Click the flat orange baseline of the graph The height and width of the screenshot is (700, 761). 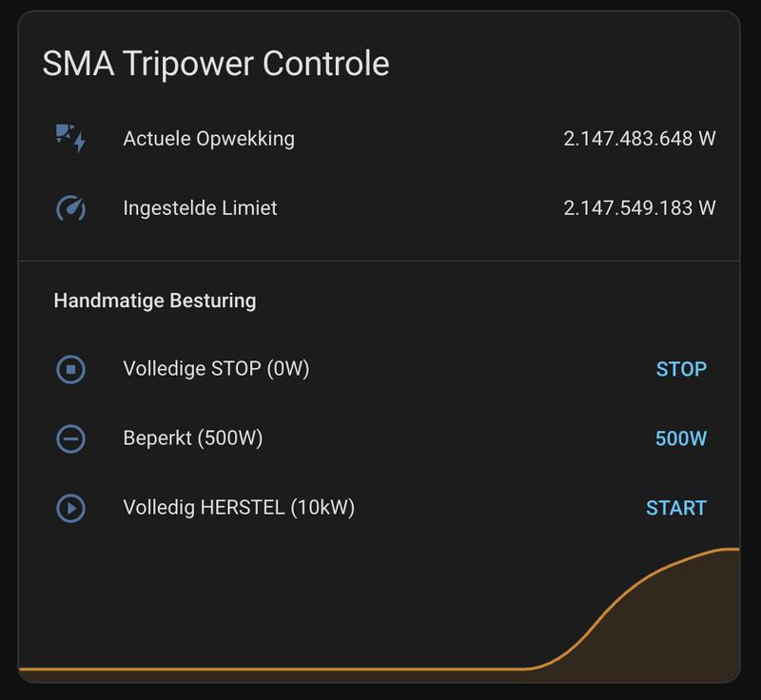[x=266, y=670]
